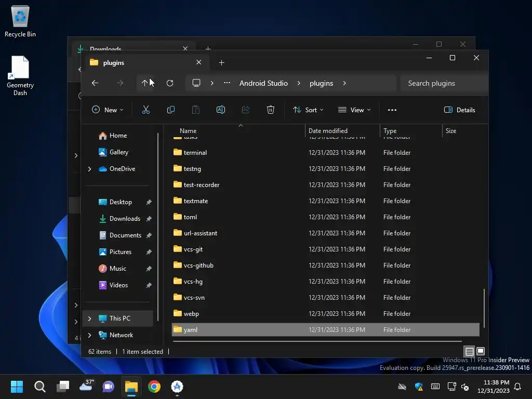Click the vertical scrollbar in file list
532x399 pixels.
484,308
